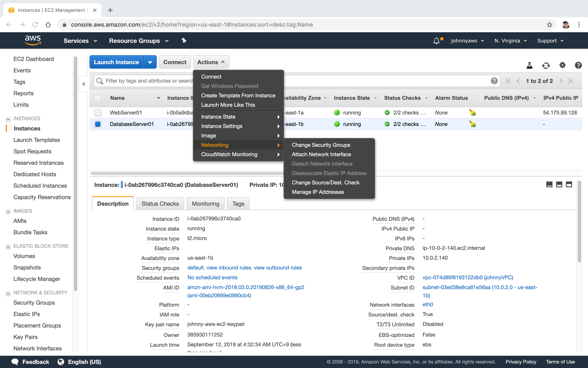Expand the Services menu
The height and width of the screenshot is (368, 588).
coord(80,41)
